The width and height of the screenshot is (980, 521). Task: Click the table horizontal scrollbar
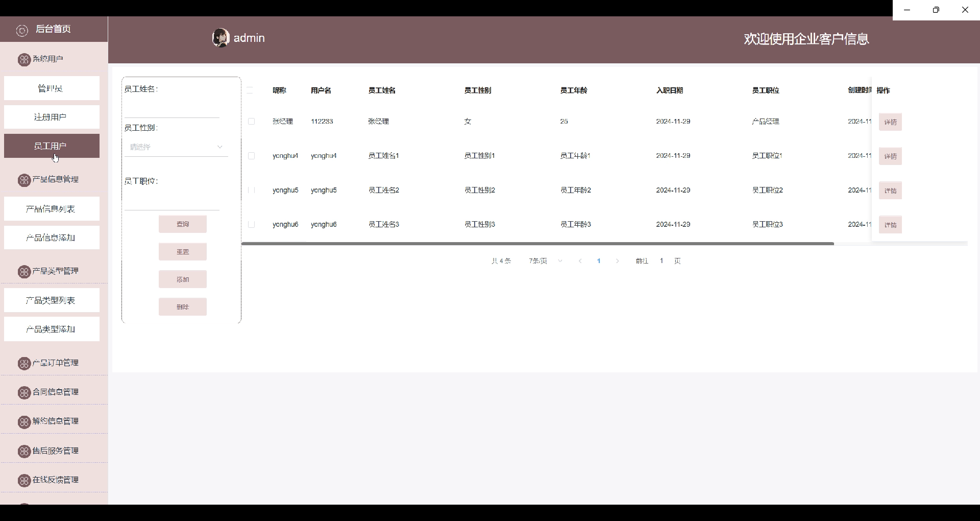537,244
